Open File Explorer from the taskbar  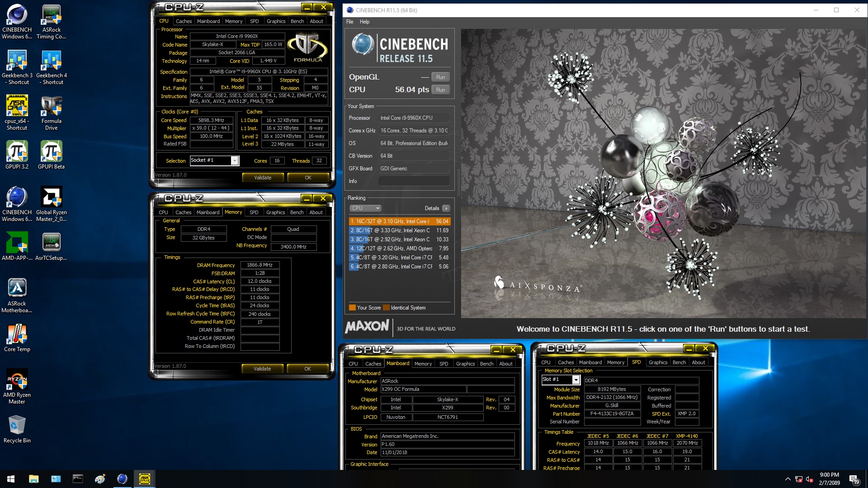coord(34,479)
